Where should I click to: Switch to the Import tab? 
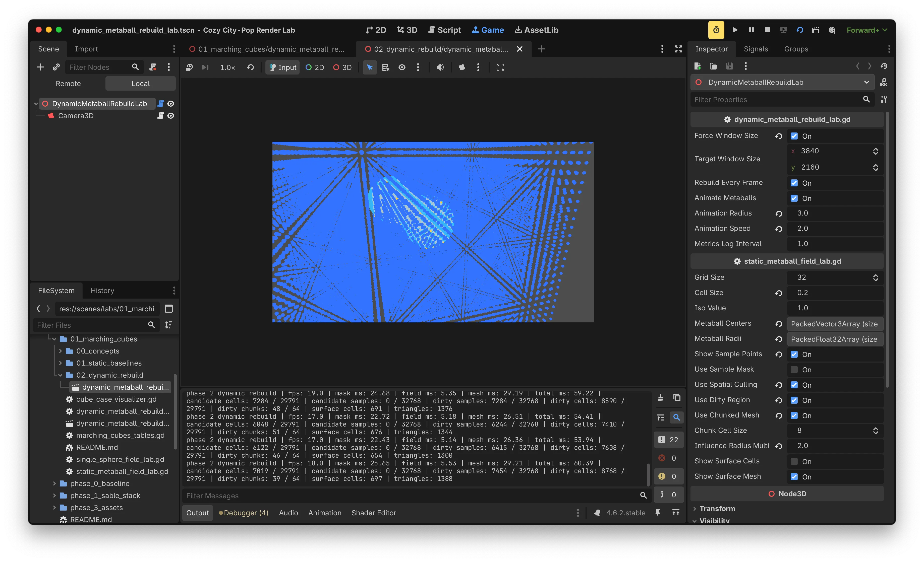click(86, 49)
